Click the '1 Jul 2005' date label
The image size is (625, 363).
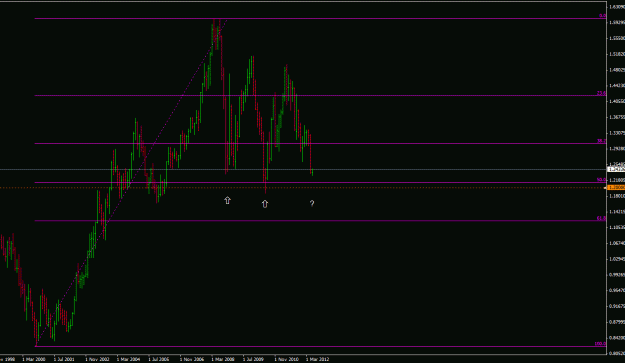point(159,359)
